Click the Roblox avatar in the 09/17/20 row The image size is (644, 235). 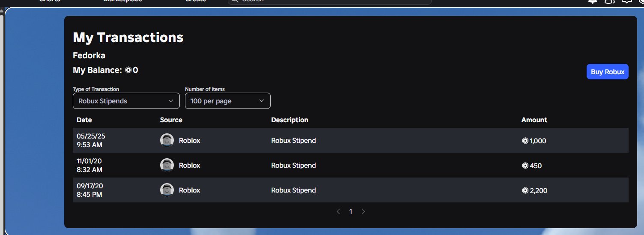pyautogui.click(x=167, y=190)
